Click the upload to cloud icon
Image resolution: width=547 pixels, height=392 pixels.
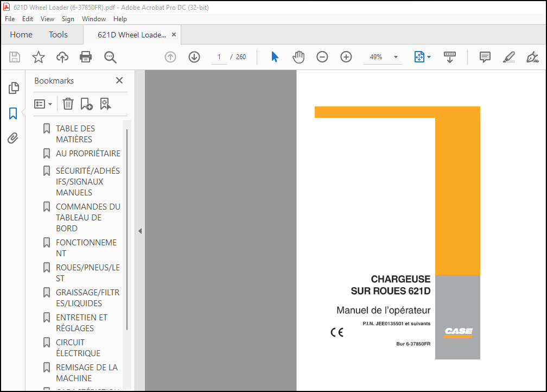tap(62, 57)
